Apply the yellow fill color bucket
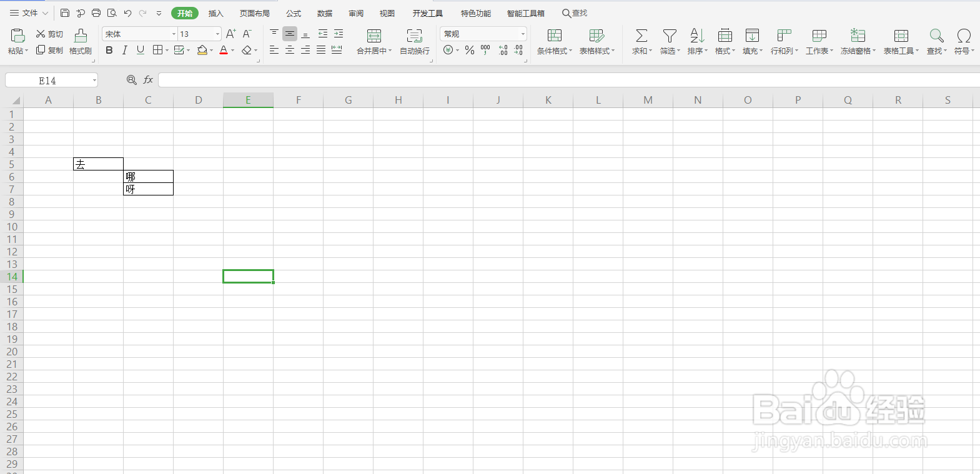980x474 pixels. coord(202,50)
